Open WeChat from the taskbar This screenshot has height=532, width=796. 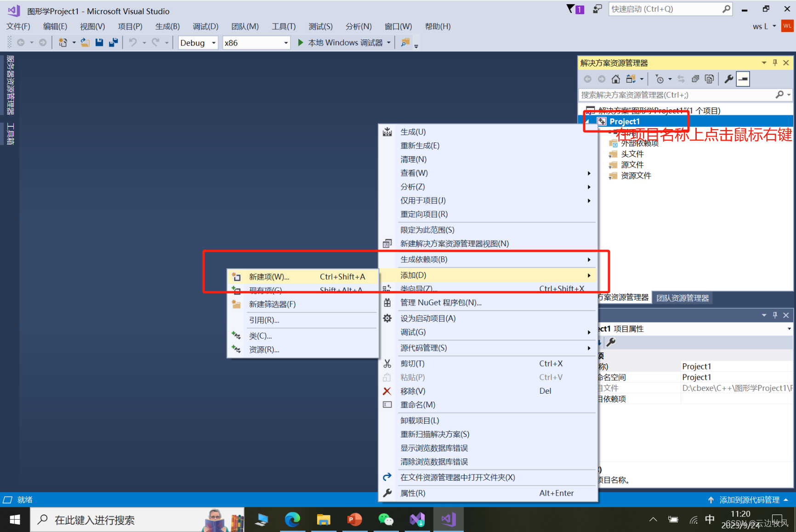386,520
